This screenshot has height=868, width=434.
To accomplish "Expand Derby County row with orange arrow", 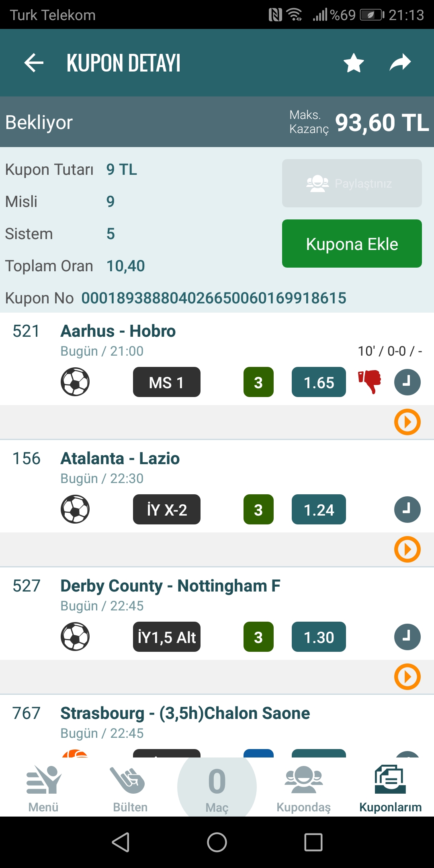I will (407, 677).
